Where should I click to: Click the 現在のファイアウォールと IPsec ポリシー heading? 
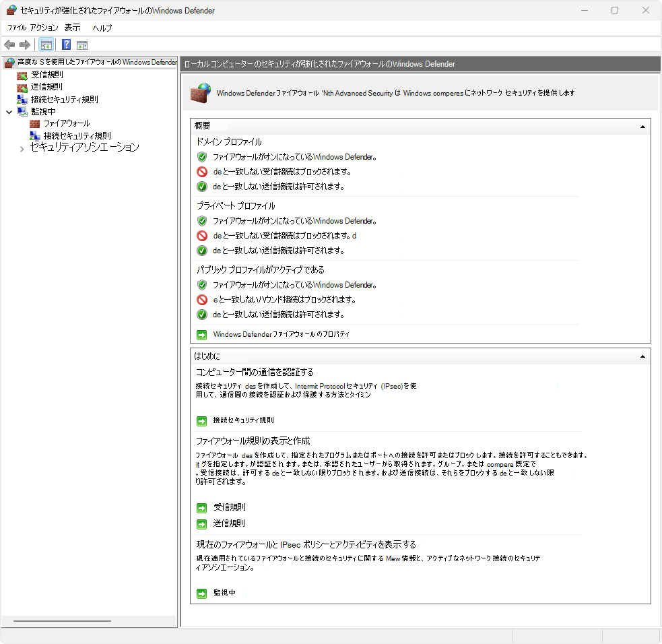pos(306,545)
